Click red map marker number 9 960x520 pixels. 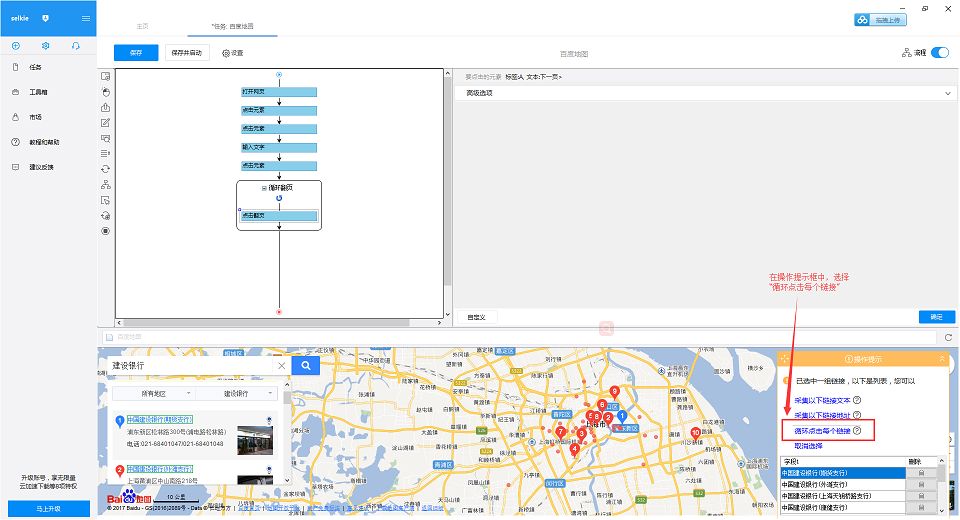pos(615,392)
